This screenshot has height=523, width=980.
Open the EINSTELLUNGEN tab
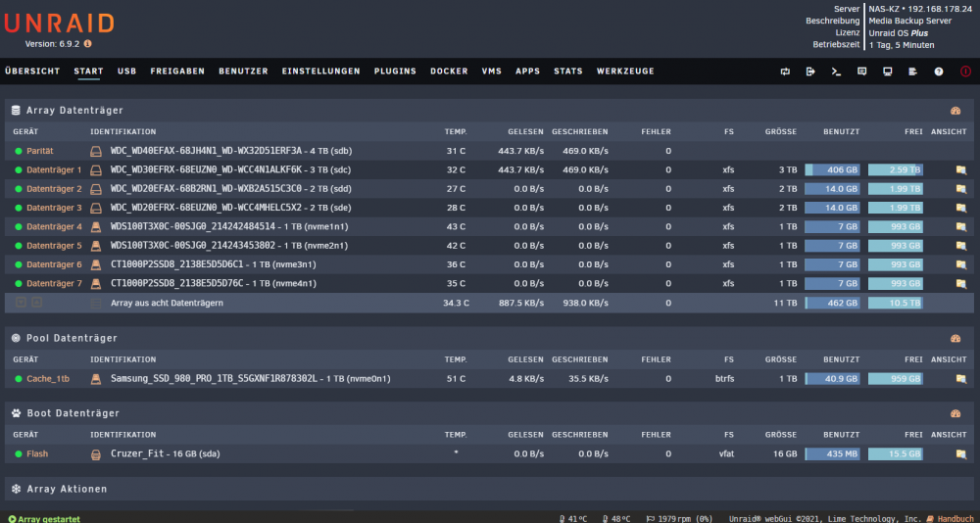[321, 71]
